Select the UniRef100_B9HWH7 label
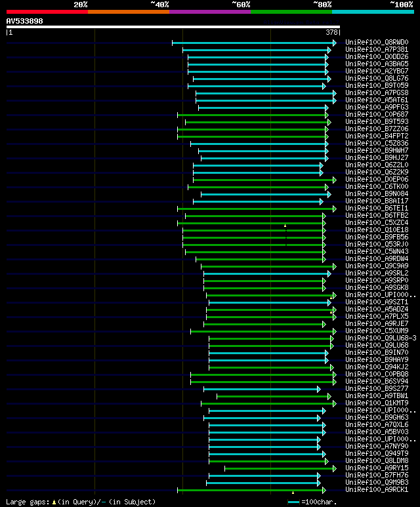Viewport: 420px width, 507px height. (377, 151)
